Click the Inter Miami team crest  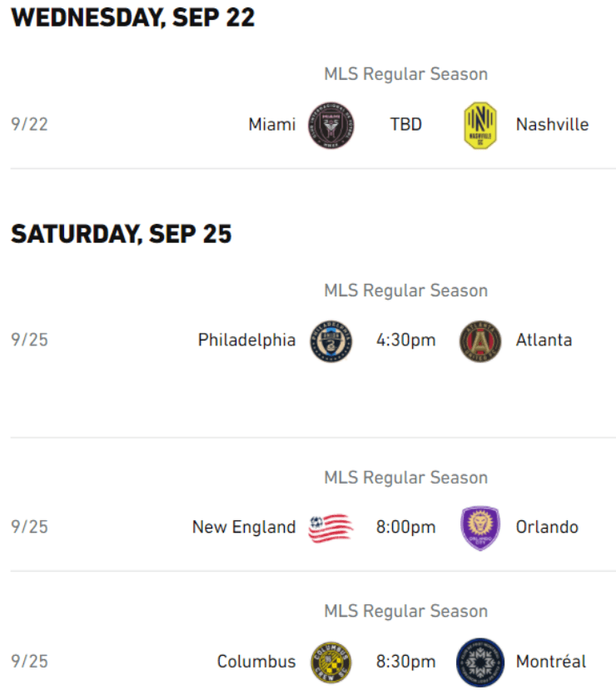331,125
